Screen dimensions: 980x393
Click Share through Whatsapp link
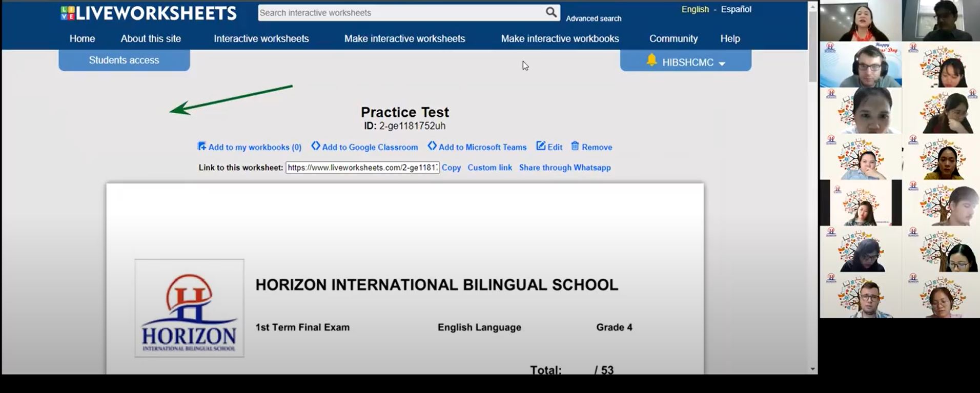point(565,168)
